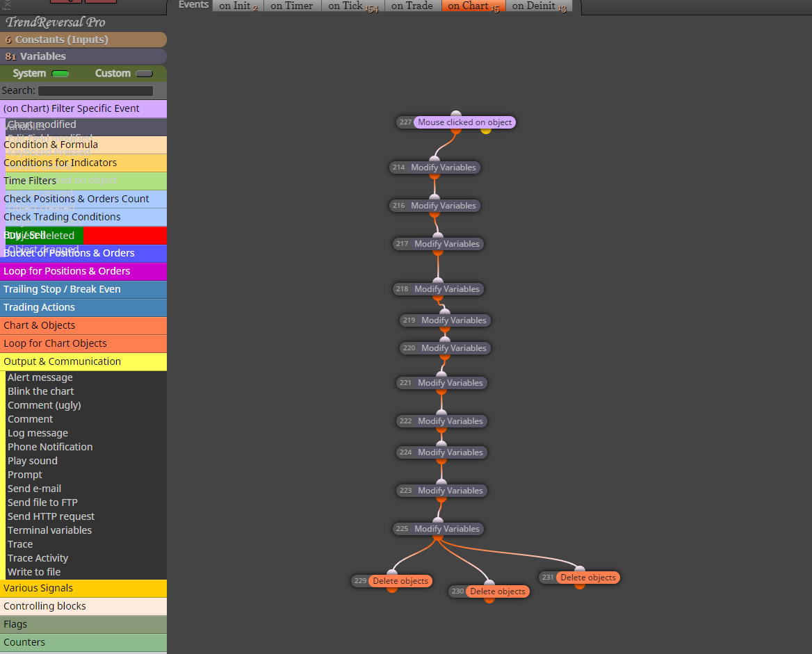Open the 81 Variables panel
This screenshot has width=812, height=654.
(x=83, y=56)
